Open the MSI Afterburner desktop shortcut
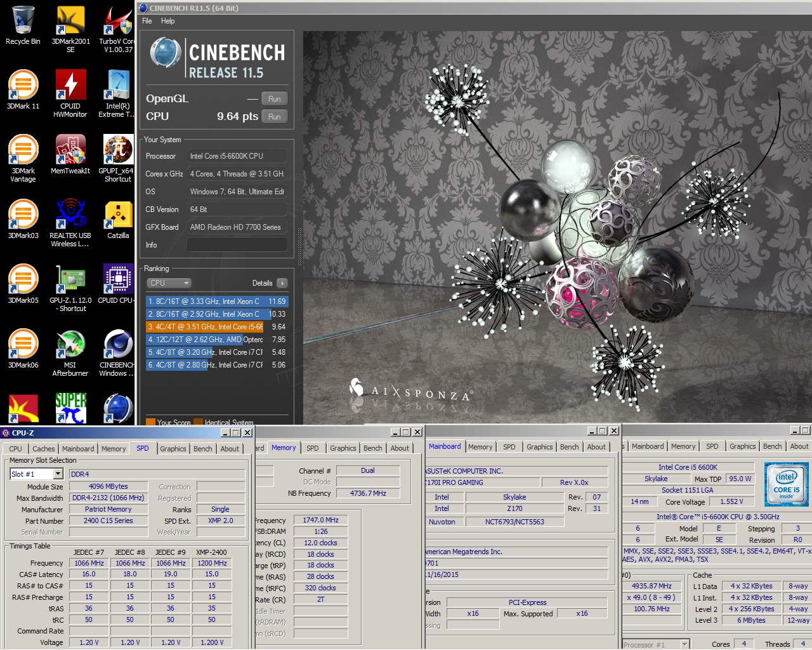Viewport: 812px width, 650px height. click(70, 353)
